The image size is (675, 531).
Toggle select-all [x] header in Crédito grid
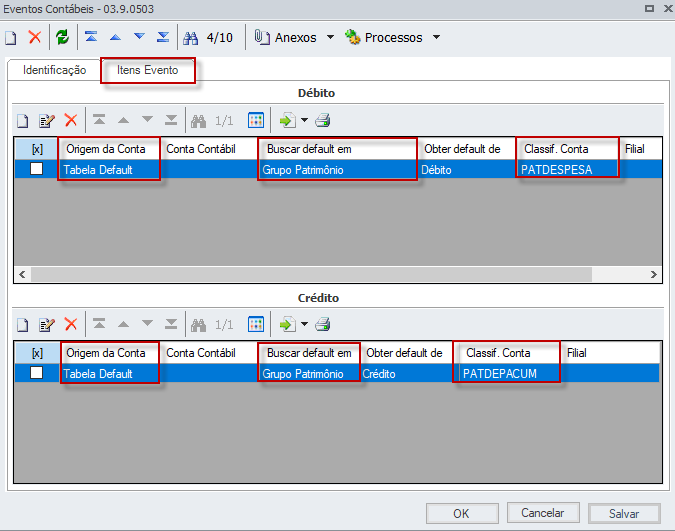coord(37,353)
